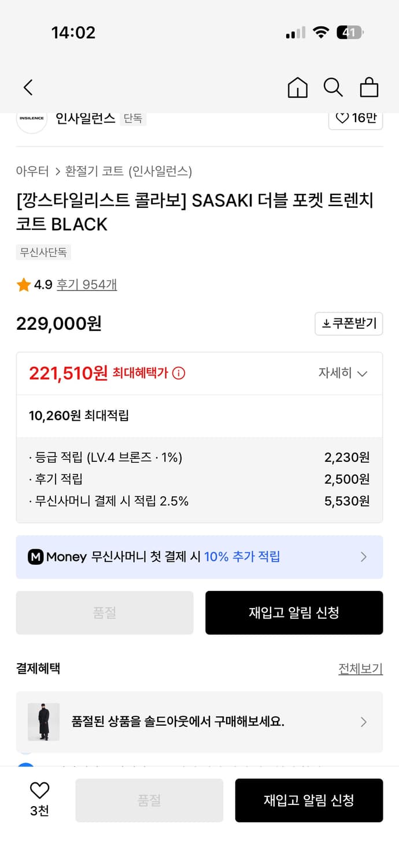Open the 환절기 코트 (인사일런스) breadcrumb
The height and width of the screenshot is (868, 399).
click(128, 171)
